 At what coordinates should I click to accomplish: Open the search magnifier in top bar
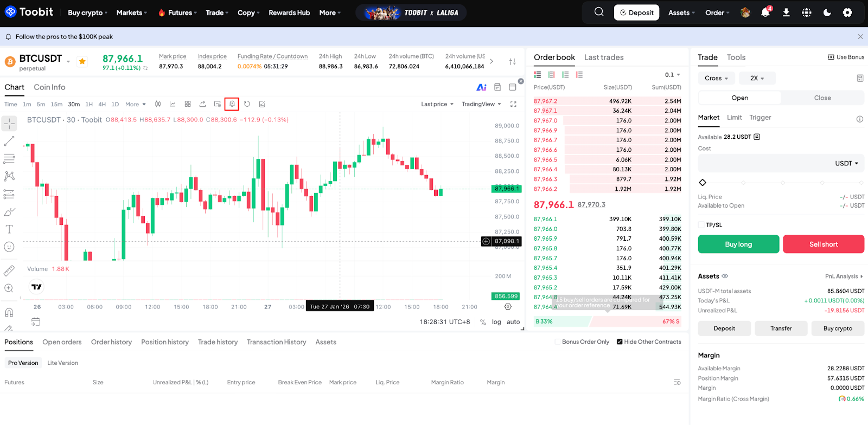click(599, 12)
